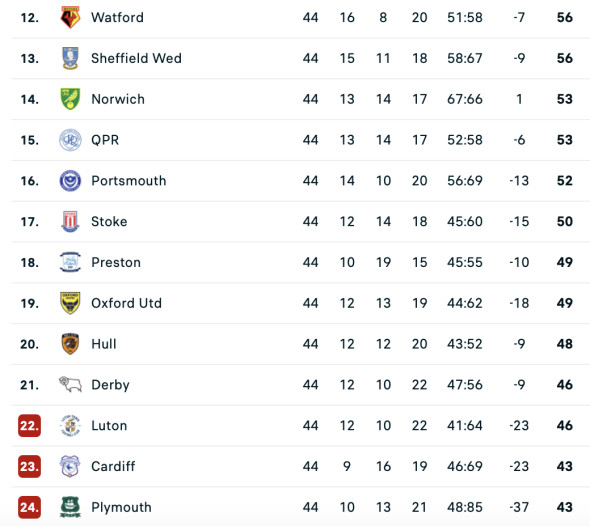
Task: Click Norwich goal ratio 67:66
Action: point(465,99)
